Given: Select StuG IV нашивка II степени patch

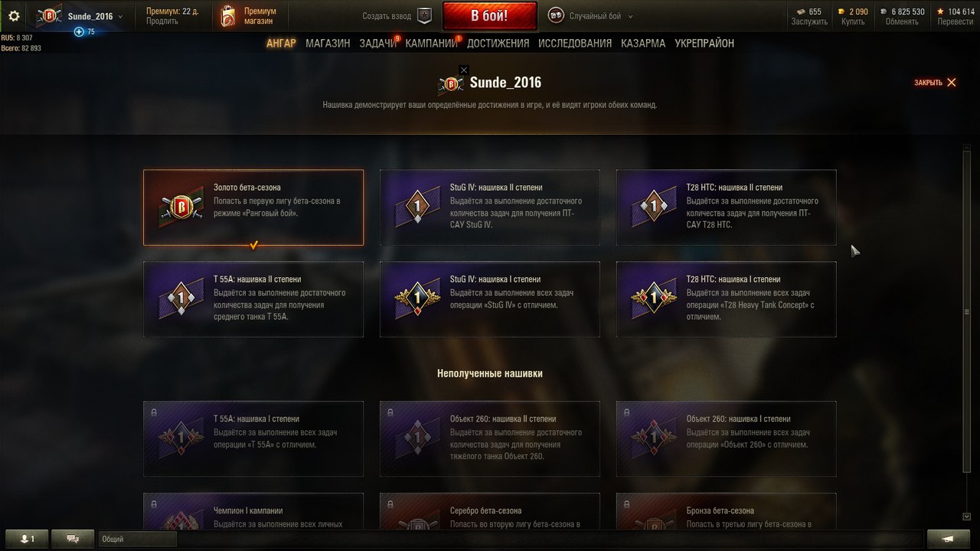Looking at the screenshot, I should point(490,207).
